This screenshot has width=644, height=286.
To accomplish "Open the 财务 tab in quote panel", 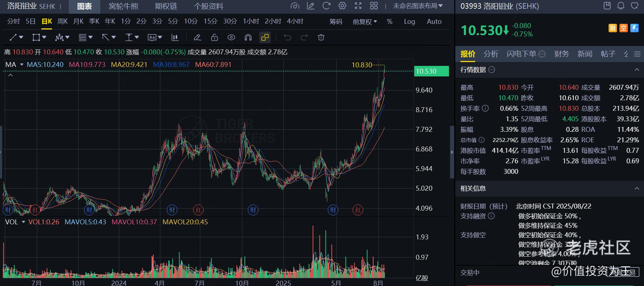I will [x=561, y=54].
